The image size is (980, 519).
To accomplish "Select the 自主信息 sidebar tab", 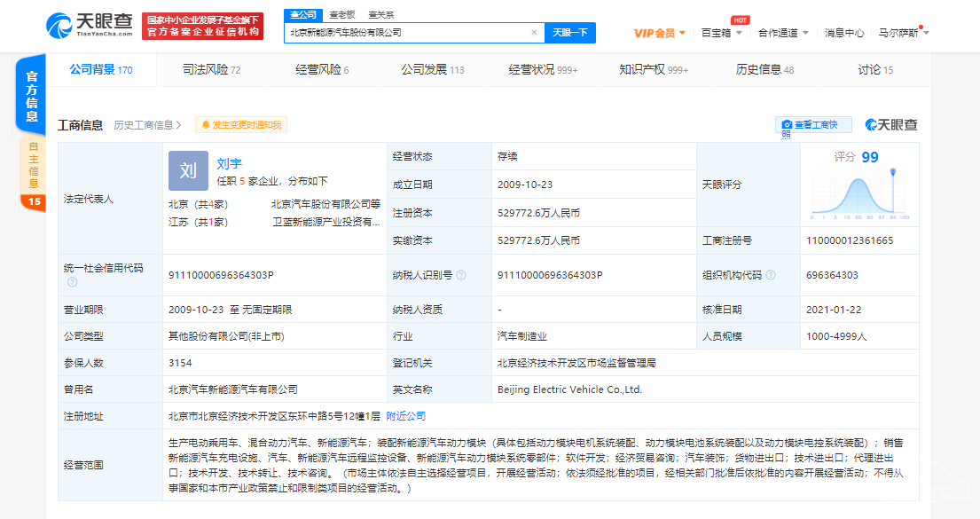I will [x=33, y=165].
